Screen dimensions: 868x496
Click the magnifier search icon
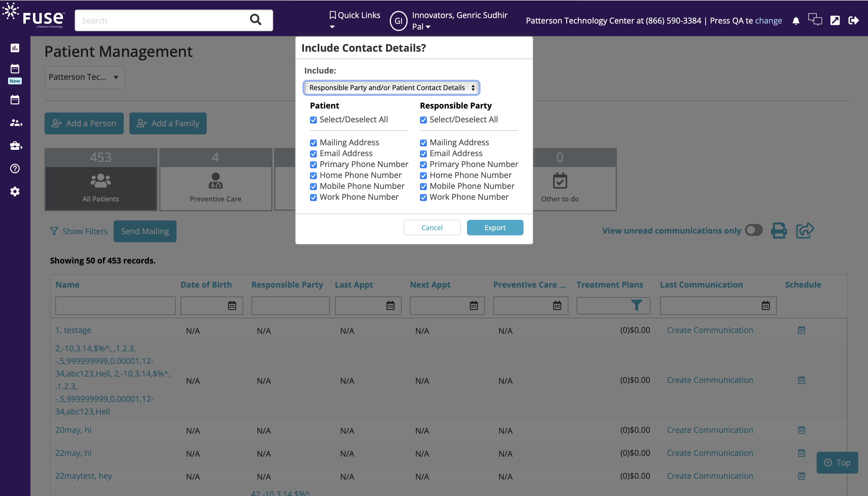[x=255, y=20]
